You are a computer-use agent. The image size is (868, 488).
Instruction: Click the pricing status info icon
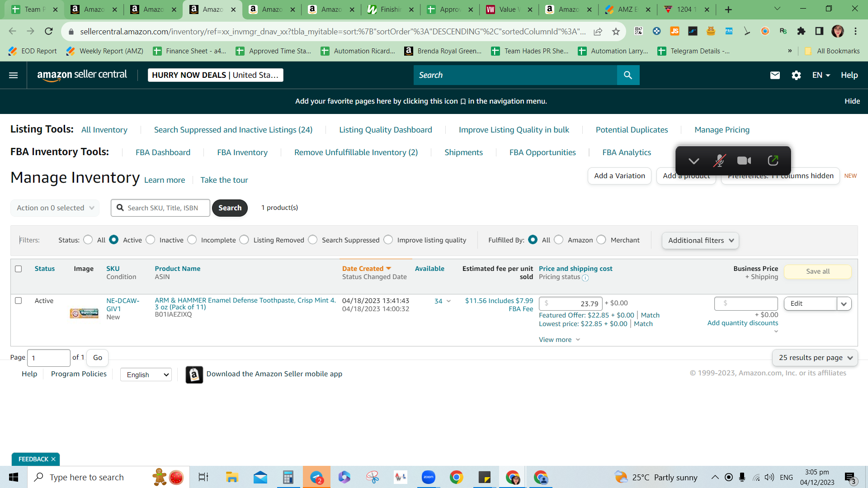(585, 278)
